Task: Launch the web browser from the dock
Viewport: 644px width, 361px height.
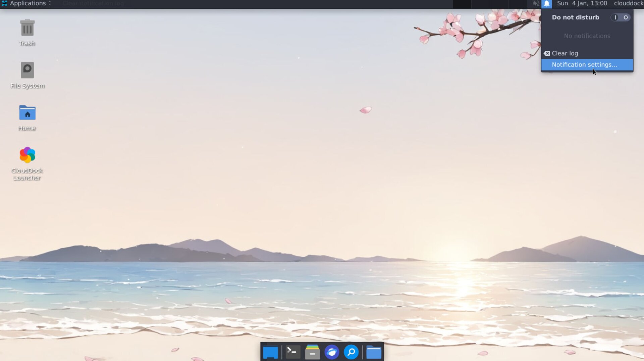Action: coord(332,352)
